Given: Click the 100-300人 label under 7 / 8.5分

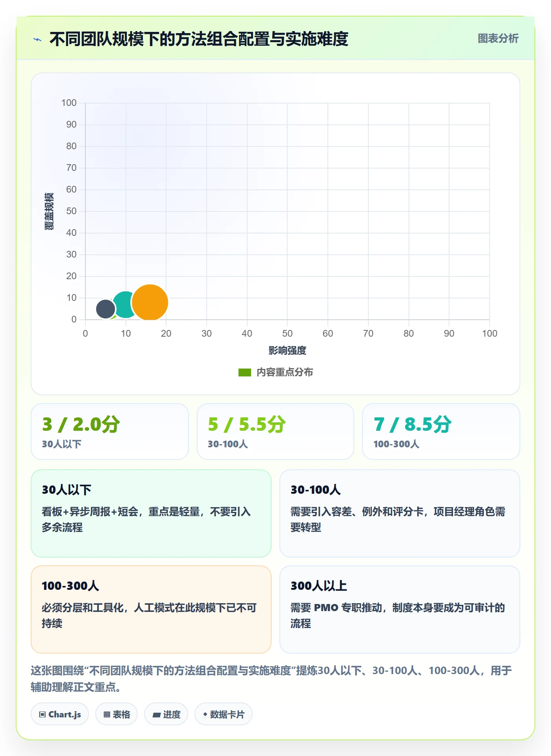Looking at the screenshot, I should click(396, 444).
